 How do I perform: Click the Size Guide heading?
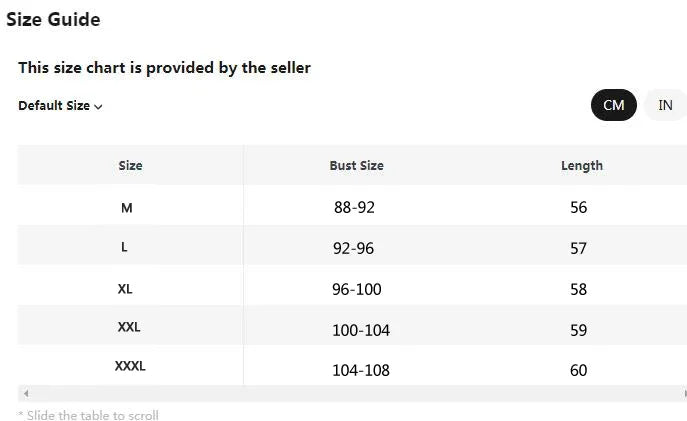click(53, 19)
